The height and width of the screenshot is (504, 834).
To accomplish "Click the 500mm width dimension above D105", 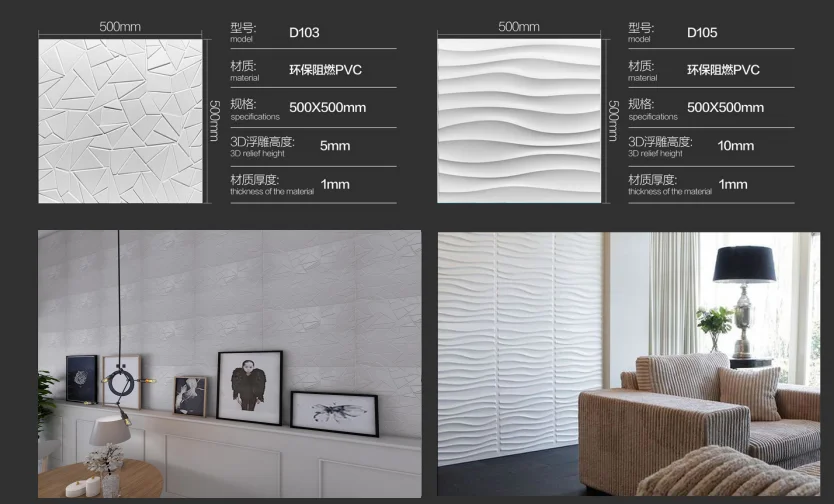I will tap(519, 27).
